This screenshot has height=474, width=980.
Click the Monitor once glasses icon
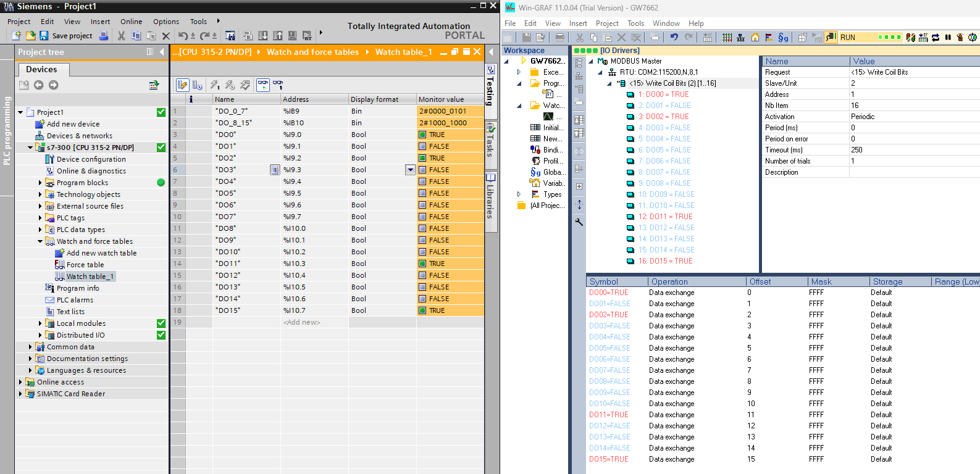tap(278, 85)
